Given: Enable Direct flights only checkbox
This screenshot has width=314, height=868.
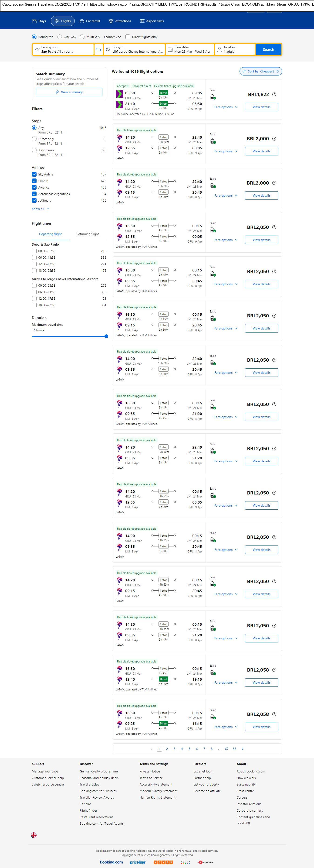Looking at the screenshot, I should [x=128, y=37].
